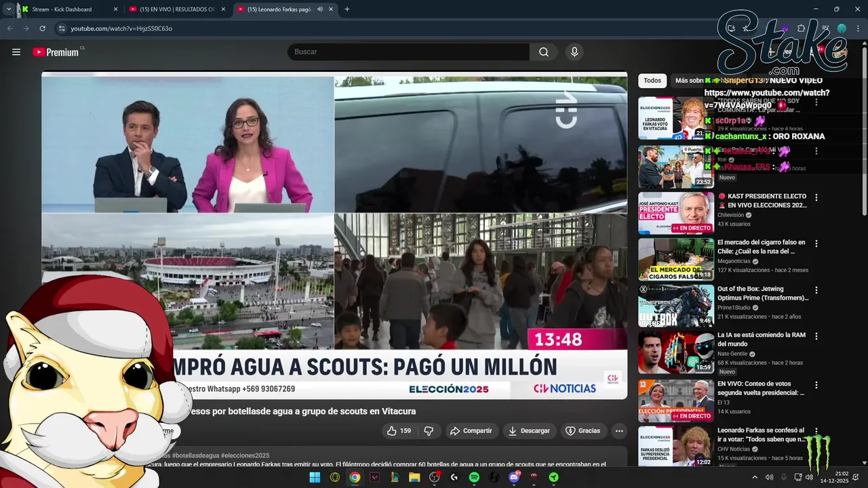
Task: Reload the page in Chrome
Action: [42, 28]
